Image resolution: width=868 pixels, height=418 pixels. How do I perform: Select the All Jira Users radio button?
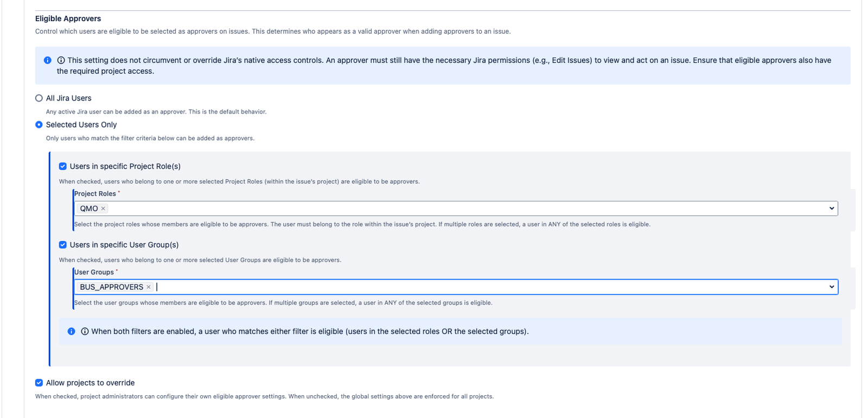click(x=39, y=98)
